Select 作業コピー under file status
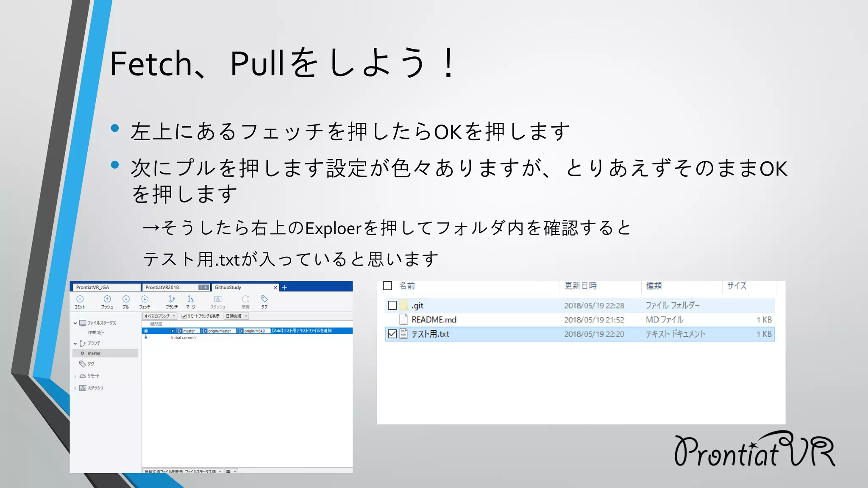The height and width of the screenshot is (488, 868). (96, 333)
